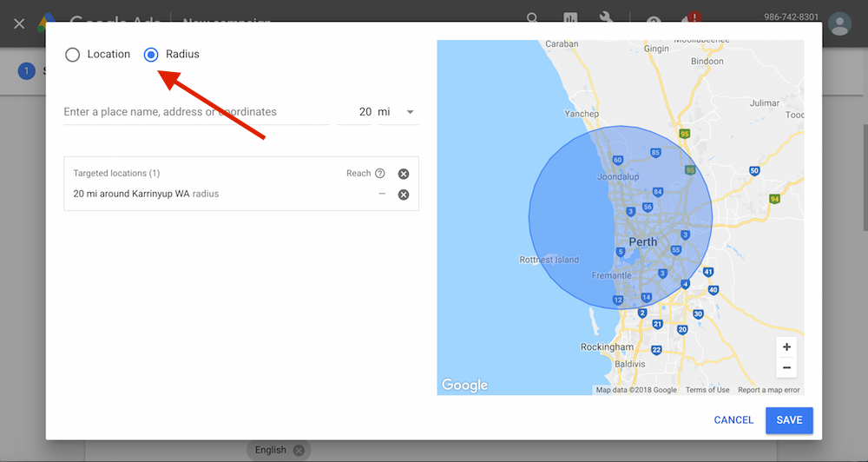Select the Location radio button
Image resolution: width=868 pixels, height=462 pixels.
coord(73,55)
